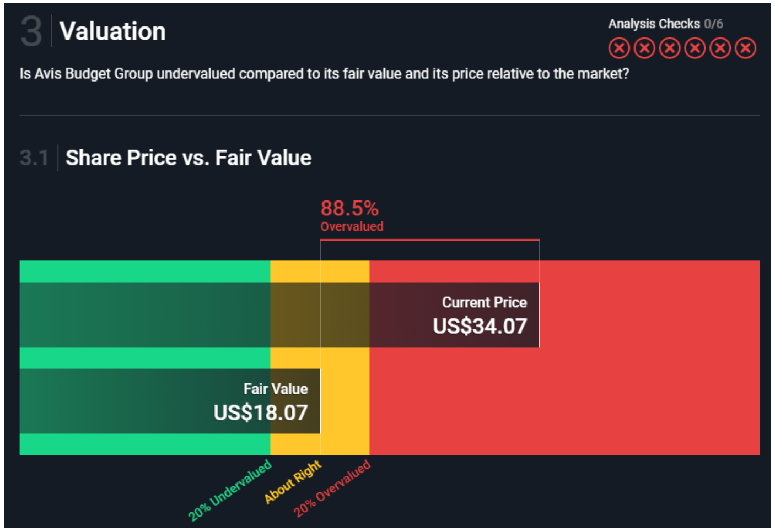Click the 20% Undervalued axis label
Screen dimensions: 775x532
tap(230, 490)
